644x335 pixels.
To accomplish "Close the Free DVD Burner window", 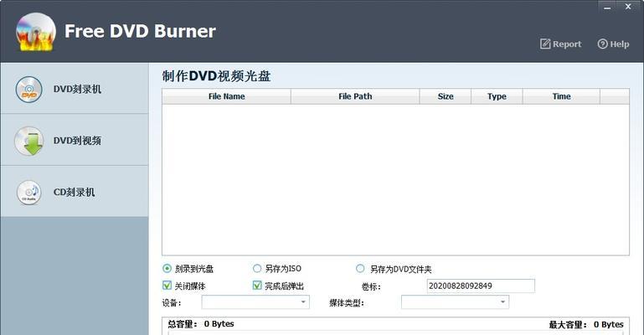I will [628, 7].
